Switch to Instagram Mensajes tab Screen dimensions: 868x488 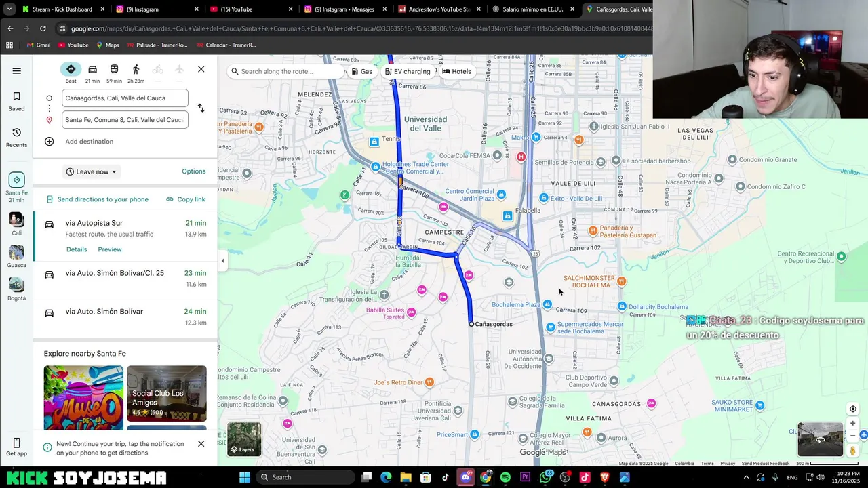click(x=344, y=9)
